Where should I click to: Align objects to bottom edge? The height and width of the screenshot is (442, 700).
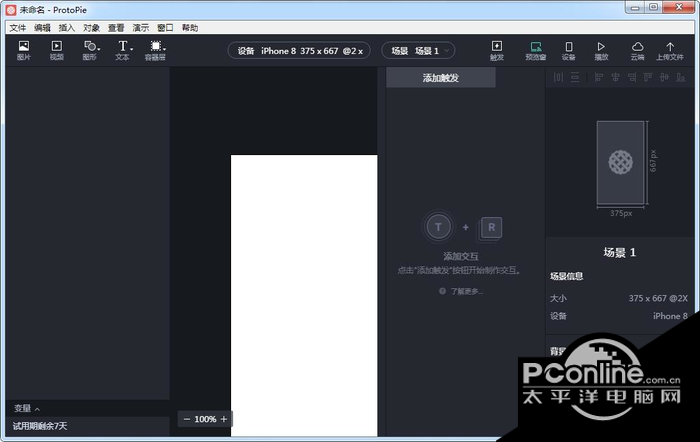(681, 77)
